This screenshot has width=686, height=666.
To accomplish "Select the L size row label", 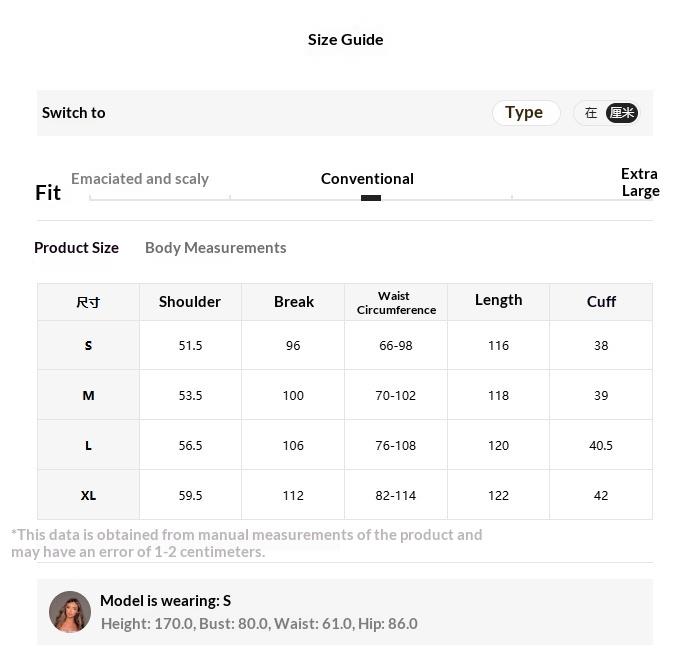I will tap(88, 445).
